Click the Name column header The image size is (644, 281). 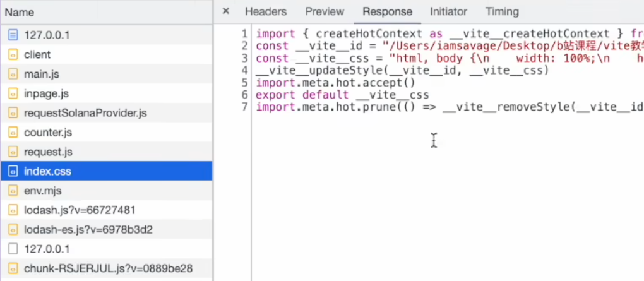tap(106, 13)
